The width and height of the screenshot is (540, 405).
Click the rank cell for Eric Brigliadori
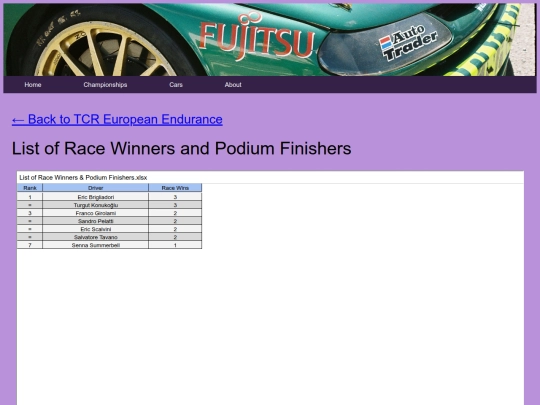[x=30, y=197]
